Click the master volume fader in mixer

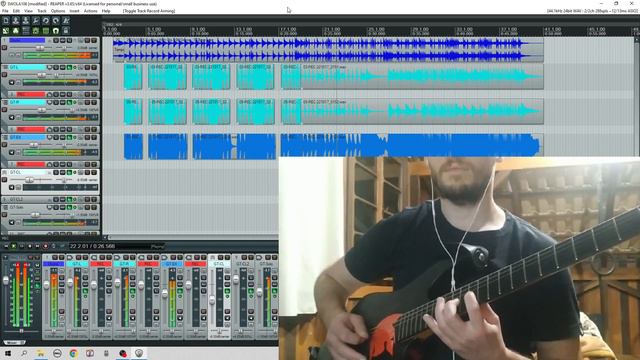click(6, 280)
